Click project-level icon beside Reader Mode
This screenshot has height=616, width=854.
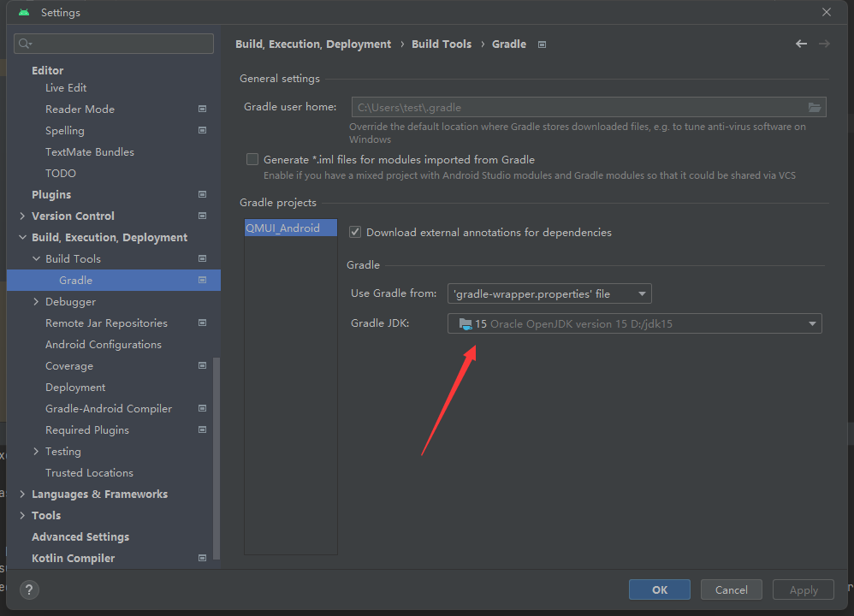(x=202, y=109)
